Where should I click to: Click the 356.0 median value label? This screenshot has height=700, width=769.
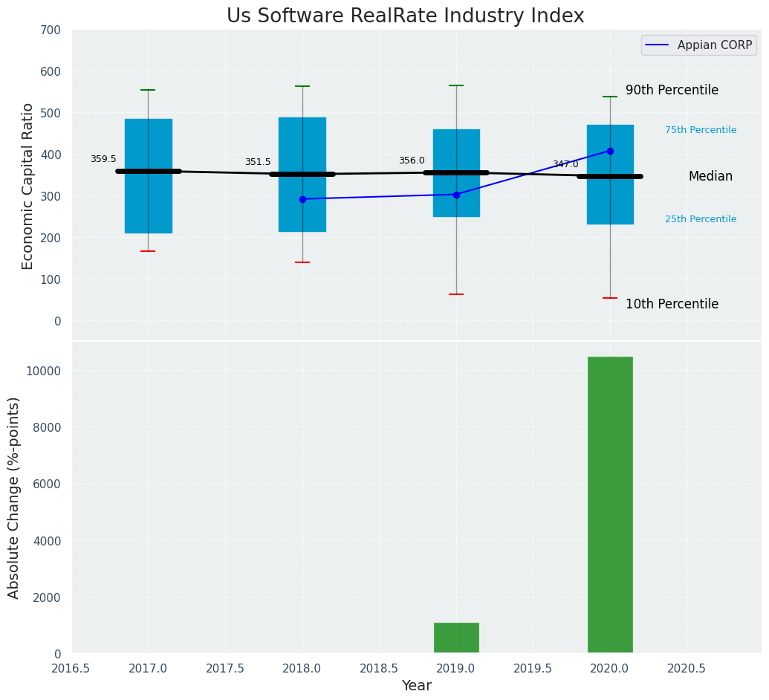pos(412,161)
